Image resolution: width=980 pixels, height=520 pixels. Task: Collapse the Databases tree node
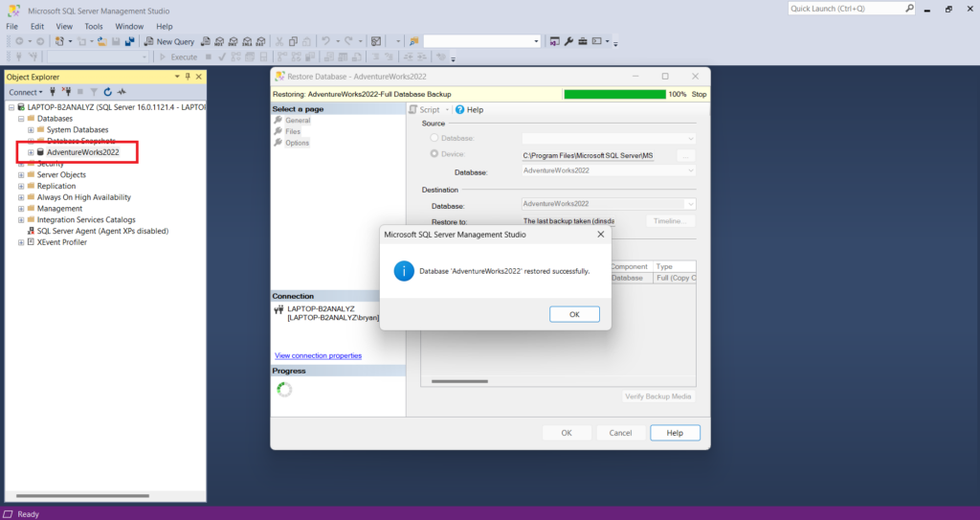point(21,119)
